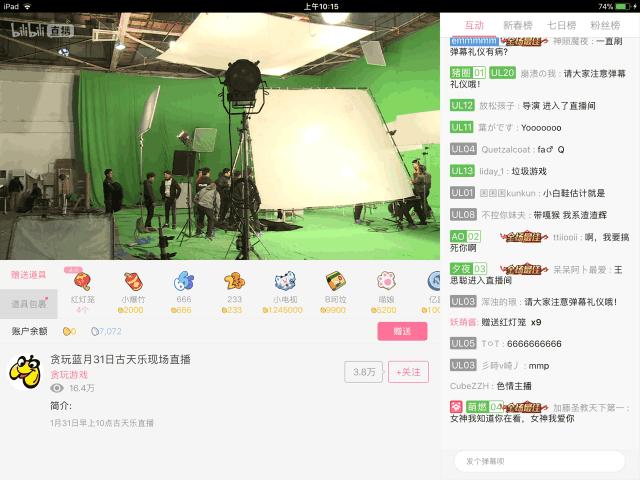The image size is (640, 480).
Task: Select the red lantern gift icon
Action: tap(82, 281)
